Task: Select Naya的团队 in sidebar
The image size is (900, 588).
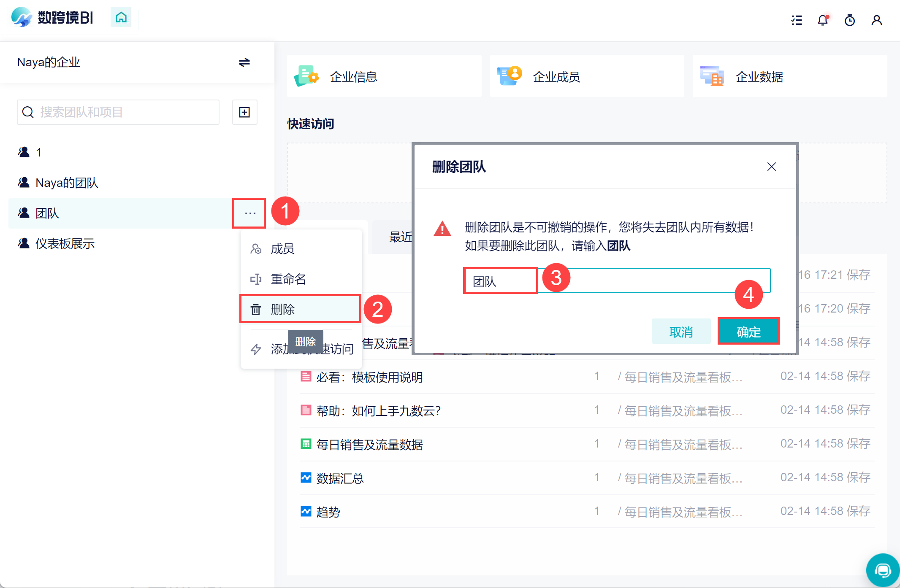Action: [x=67, y=183]
